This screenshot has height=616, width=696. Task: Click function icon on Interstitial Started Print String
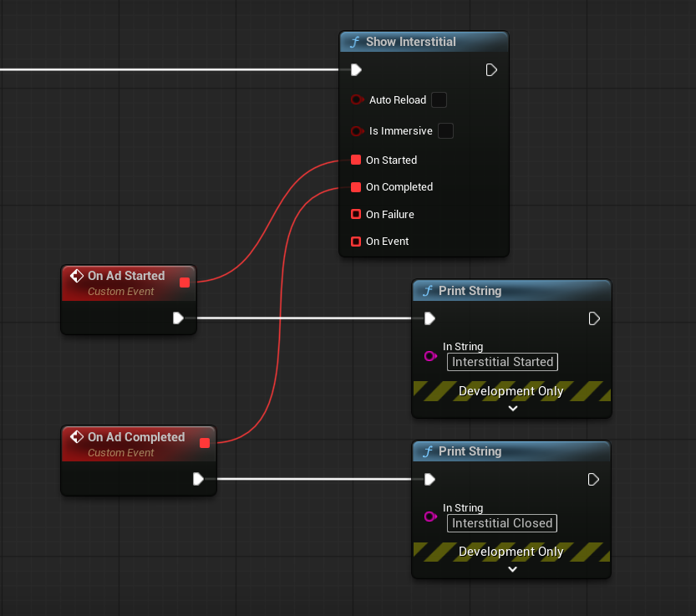(428, 291)
